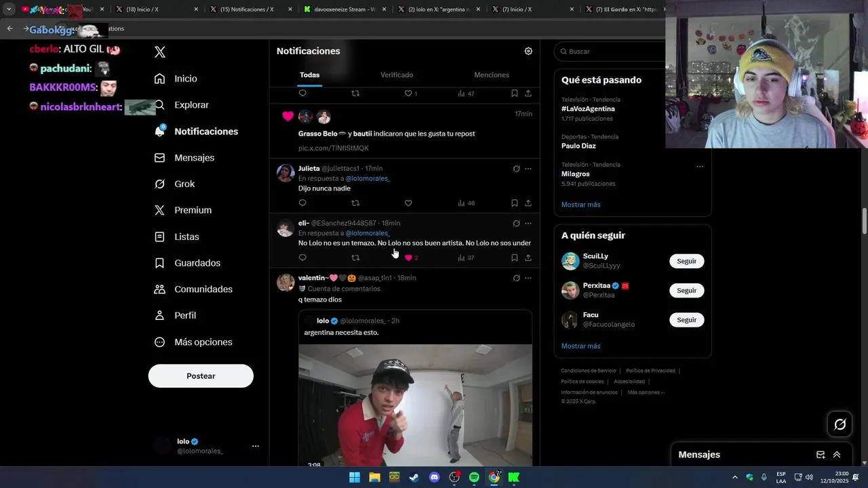Open the pic.x.com/TlNfIStMQK link

tap(334, 148)
